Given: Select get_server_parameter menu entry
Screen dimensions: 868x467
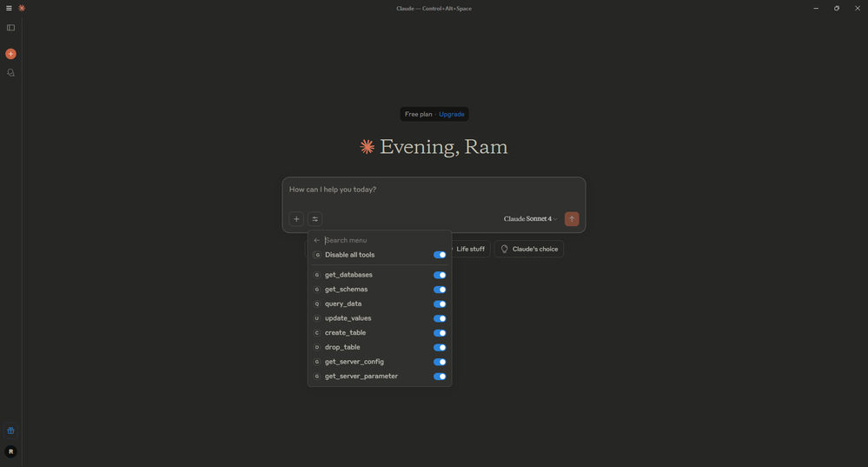Looking at the screenshot, I should point(380,377).
